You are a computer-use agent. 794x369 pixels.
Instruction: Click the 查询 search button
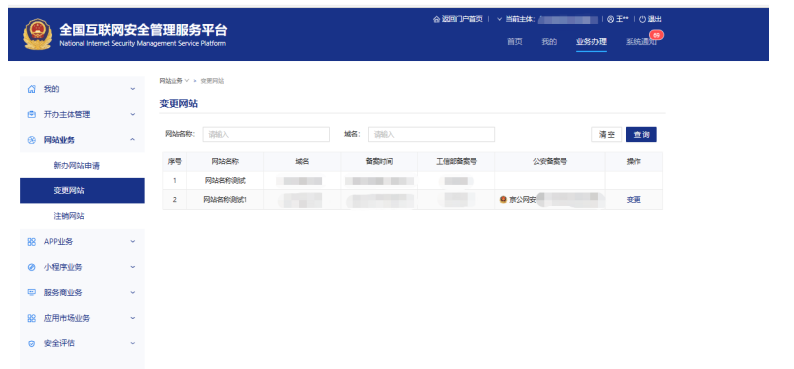coord(641,135)
